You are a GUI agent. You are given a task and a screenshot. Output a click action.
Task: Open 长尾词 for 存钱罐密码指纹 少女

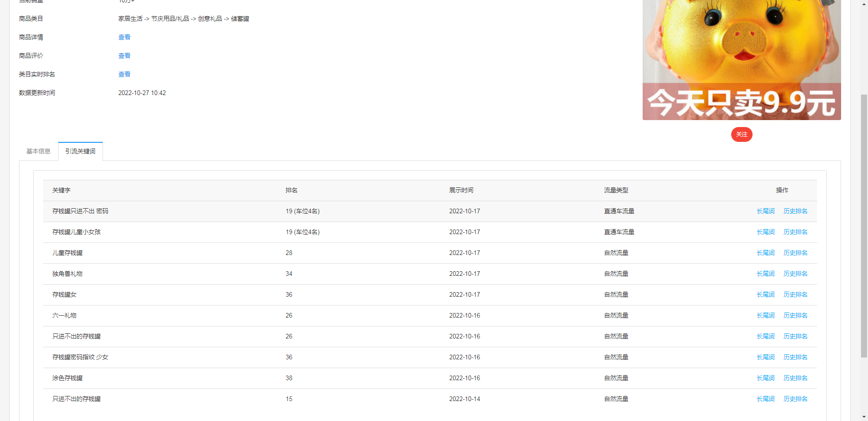[x=766, y=357]
